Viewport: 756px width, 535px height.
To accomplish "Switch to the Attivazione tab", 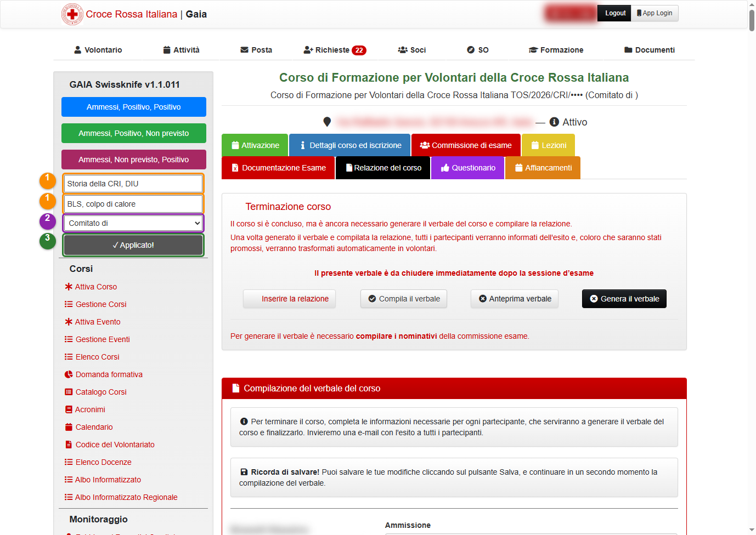I will coord(255,145).
